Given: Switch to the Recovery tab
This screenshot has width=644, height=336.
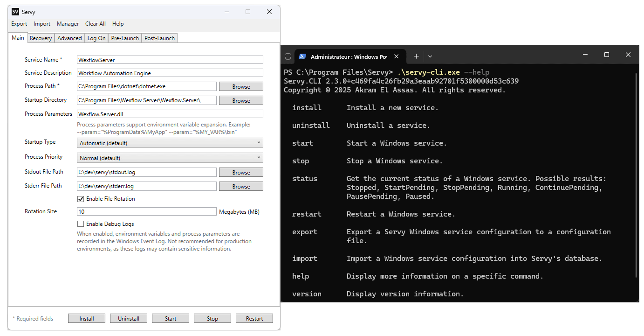Looking at the screenshot, I should coord(41,38).
